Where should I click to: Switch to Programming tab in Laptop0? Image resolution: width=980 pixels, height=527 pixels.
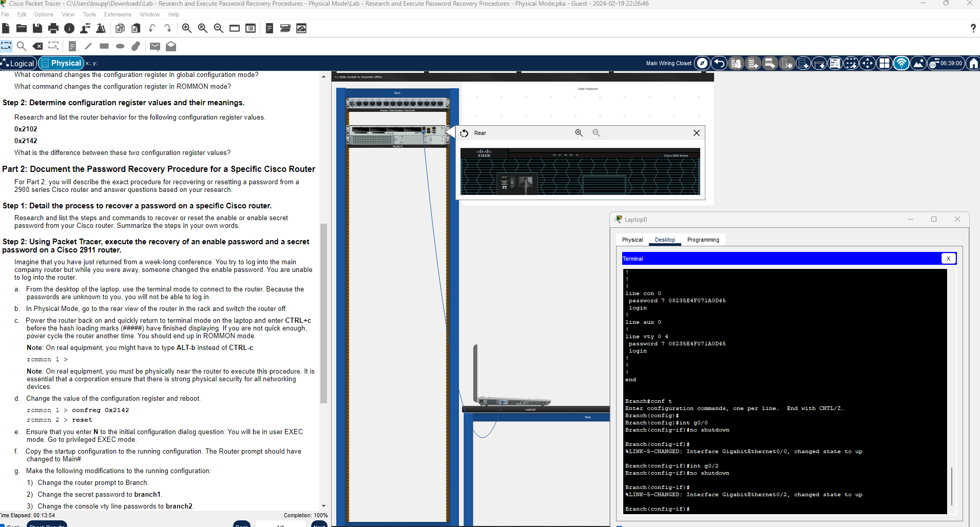click(703, 240)
